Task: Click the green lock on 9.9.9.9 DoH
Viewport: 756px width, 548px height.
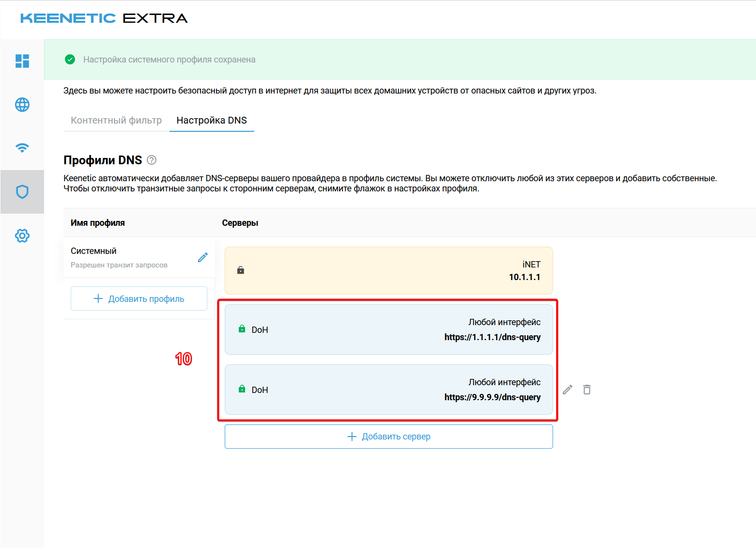Action: pyautogui.click(x=242, y=389)
